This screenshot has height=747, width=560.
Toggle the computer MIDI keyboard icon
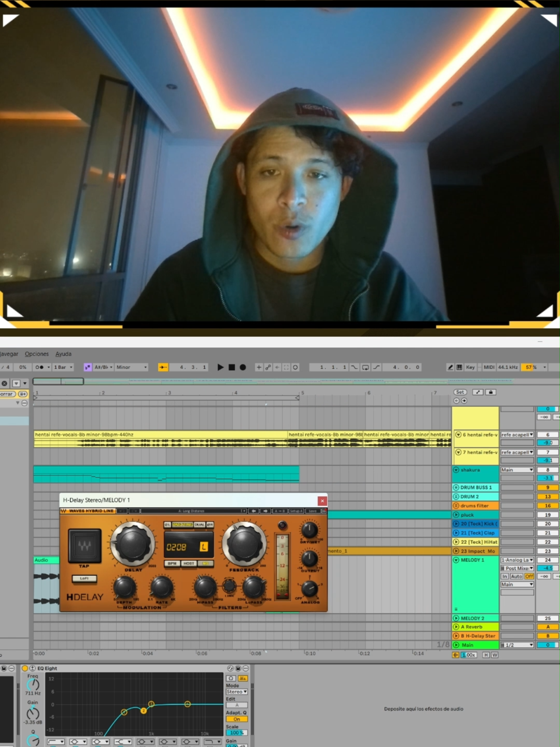click(459, 367)
